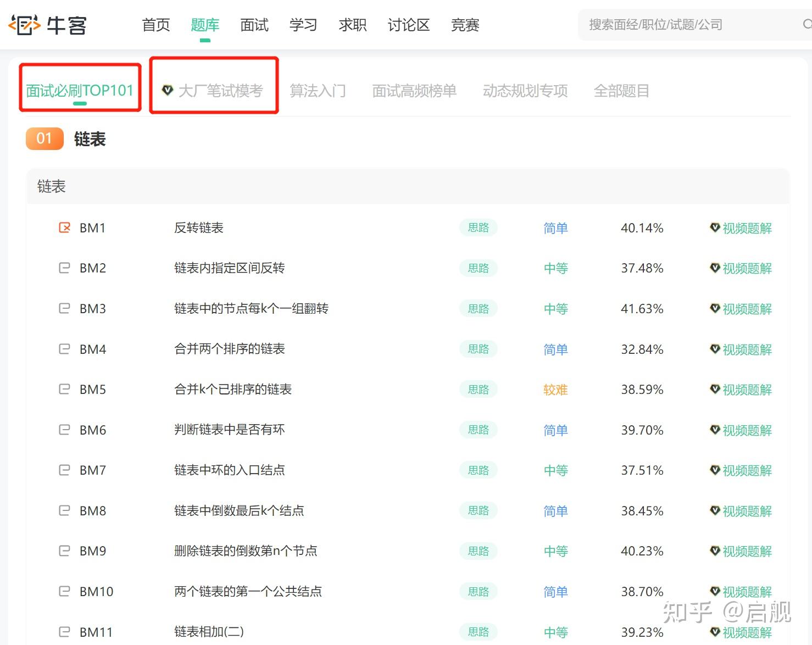Screen dimensions: 812x645
Task: Go to 讨论区 in the top navigation
Action: 409,25
